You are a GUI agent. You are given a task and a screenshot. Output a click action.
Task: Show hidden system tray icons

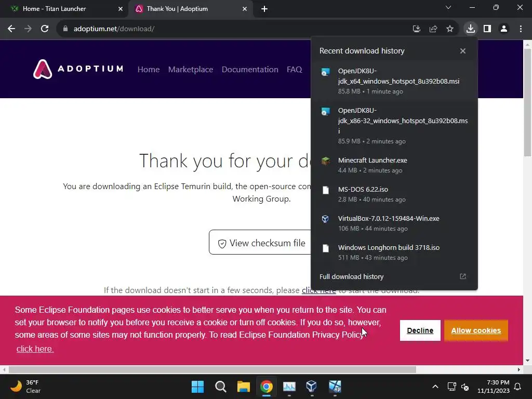point(435,387)
